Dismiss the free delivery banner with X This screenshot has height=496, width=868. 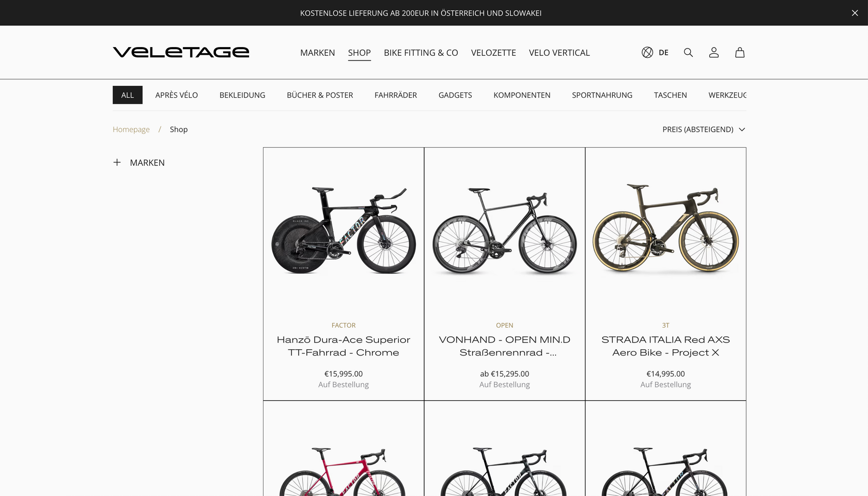855,13
